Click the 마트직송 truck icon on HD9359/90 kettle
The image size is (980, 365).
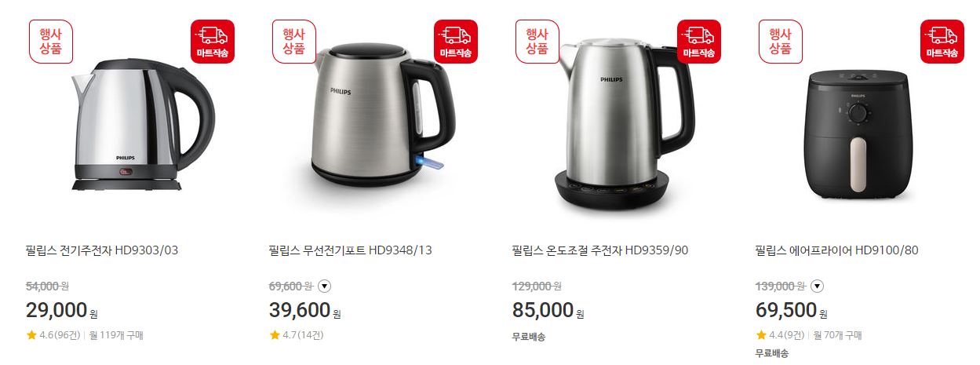[699, 42]
